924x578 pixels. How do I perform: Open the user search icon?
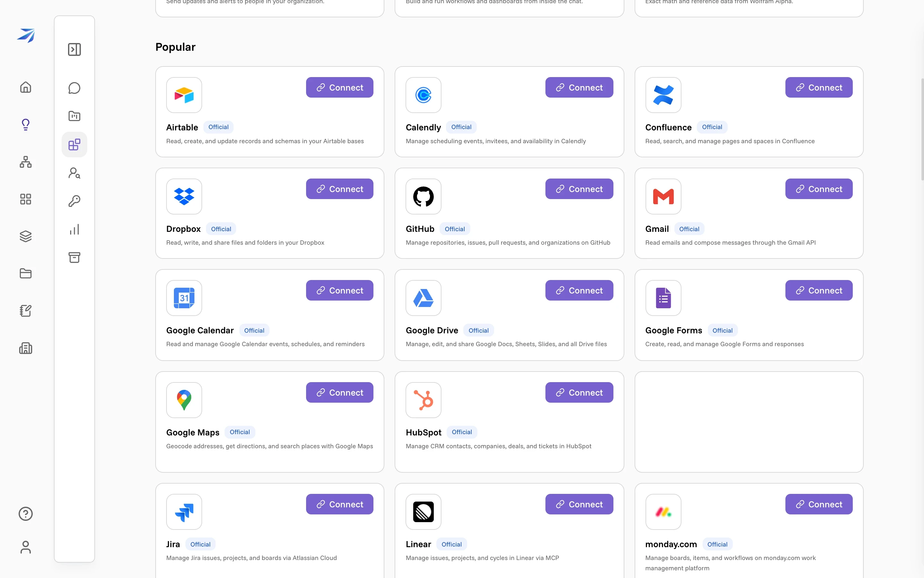74,173
